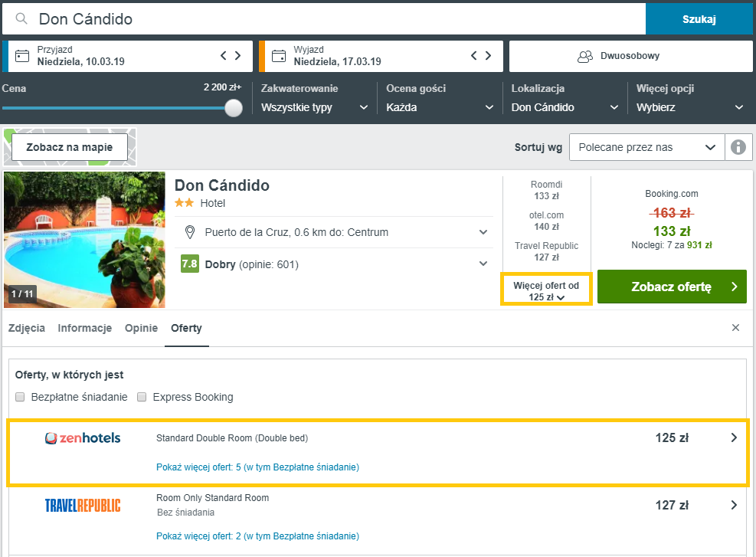Click the sort info icon
This screenshot has height=557, width=756.
[738, 147]
